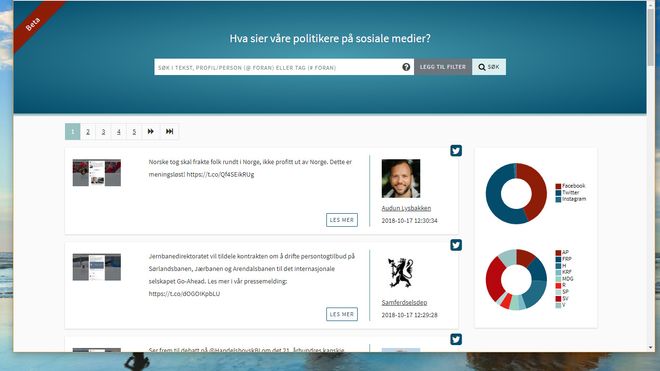Click the scrollbar down arrow
The width and height of the screenshot is (660, 371).
click(x=651, y=348)
